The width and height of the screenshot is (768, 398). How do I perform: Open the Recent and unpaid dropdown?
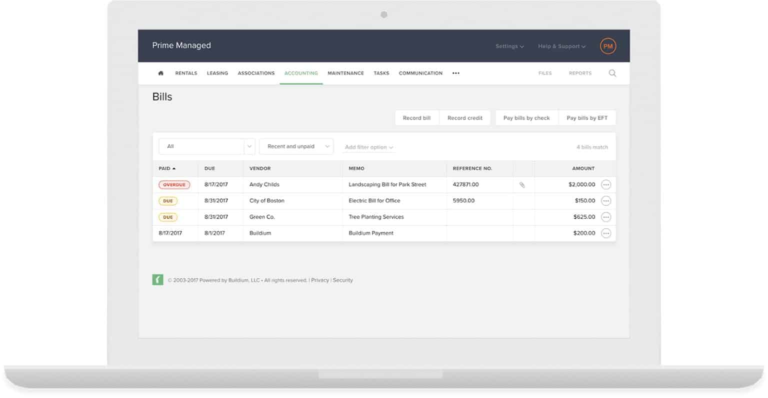(x=296, y=146)
